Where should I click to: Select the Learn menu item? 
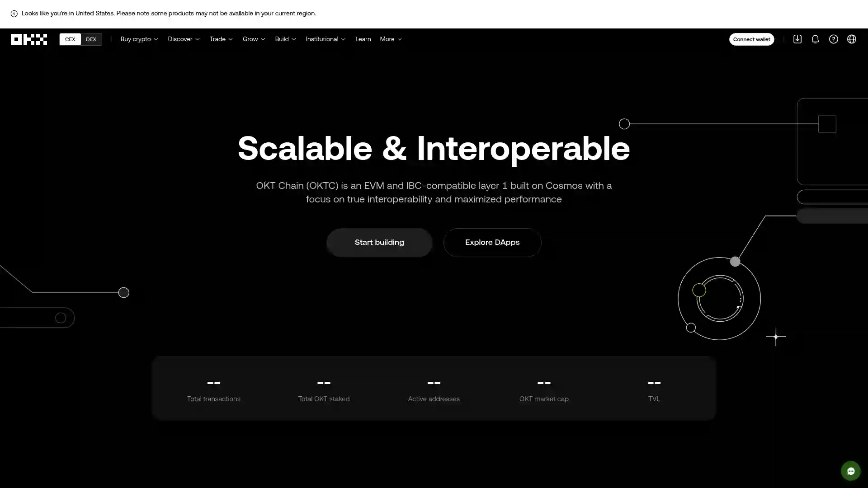(x=363, y=39)
